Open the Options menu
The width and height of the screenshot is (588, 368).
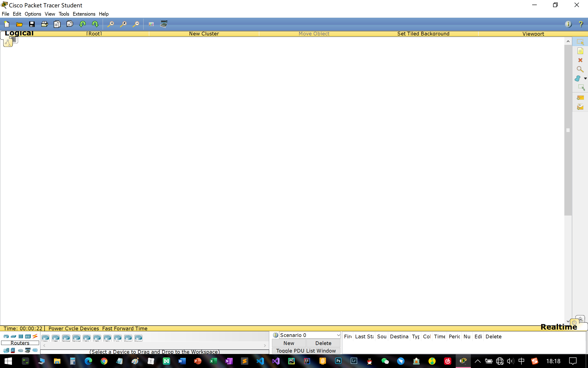point(33,14)
